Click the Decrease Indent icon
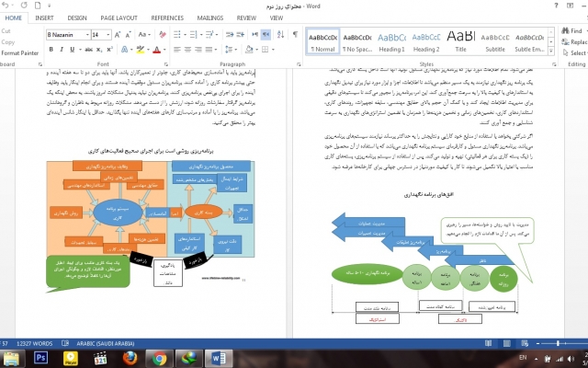Screen dimensions: 588x368 [230, 35]
